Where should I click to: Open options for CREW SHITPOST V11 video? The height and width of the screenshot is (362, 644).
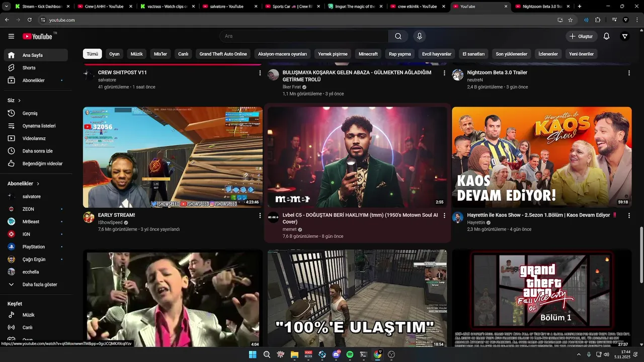[x=260, y=73]
